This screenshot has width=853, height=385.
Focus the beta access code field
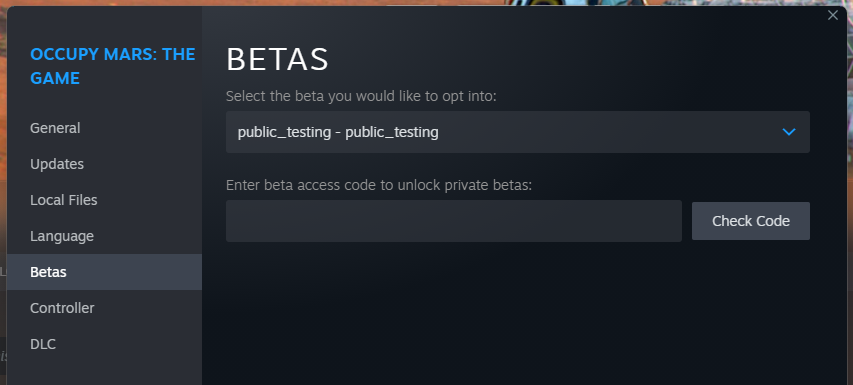(454, 221)
